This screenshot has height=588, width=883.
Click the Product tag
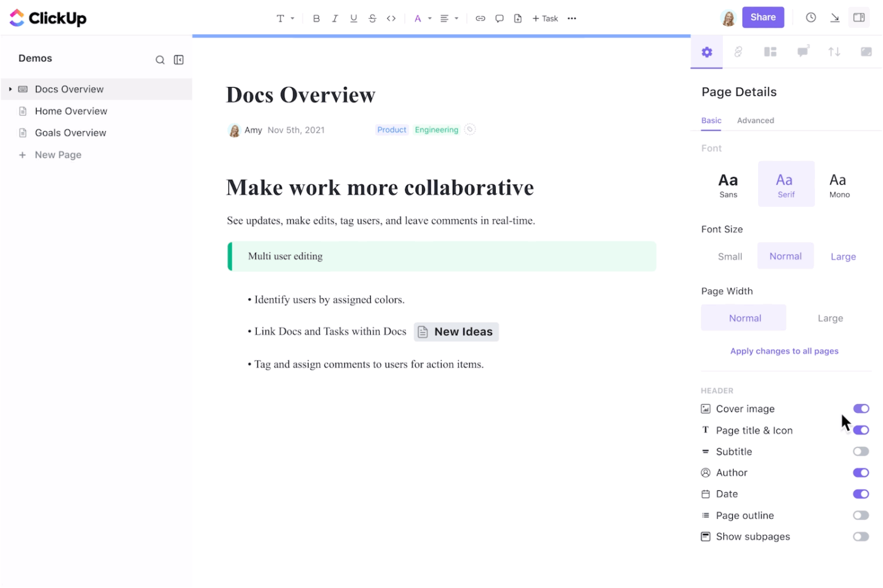click(392, 130)
